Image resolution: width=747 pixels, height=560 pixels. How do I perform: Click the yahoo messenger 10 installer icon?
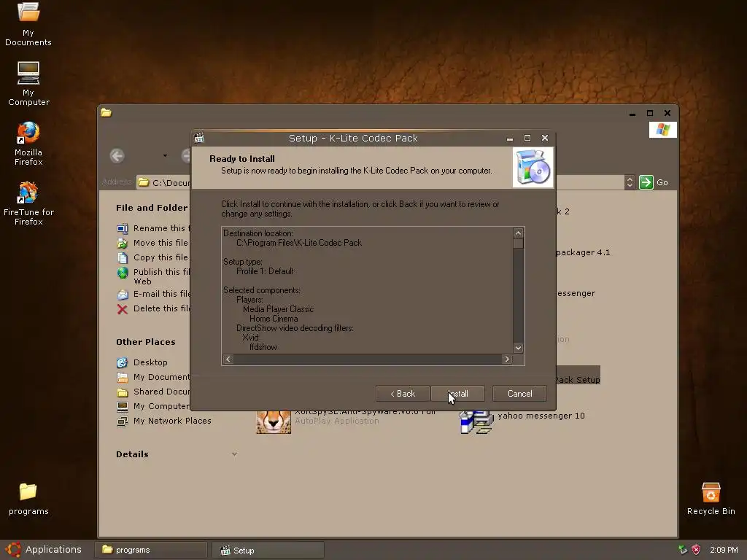476,422
